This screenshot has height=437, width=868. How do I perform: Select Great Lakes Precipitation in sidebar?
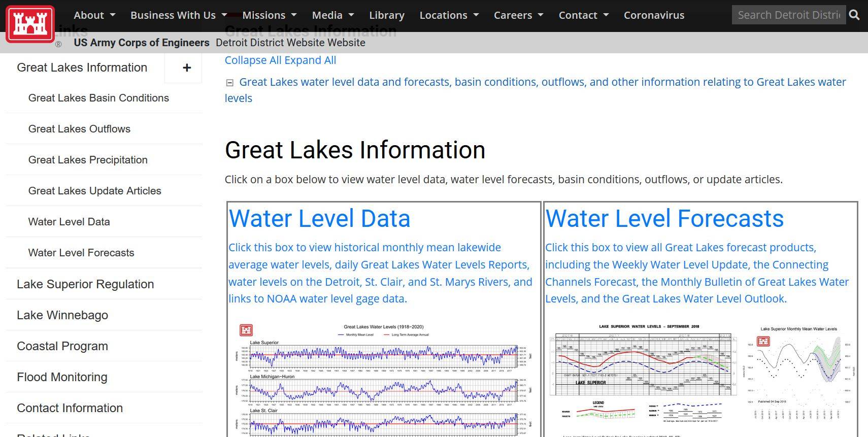88,160
